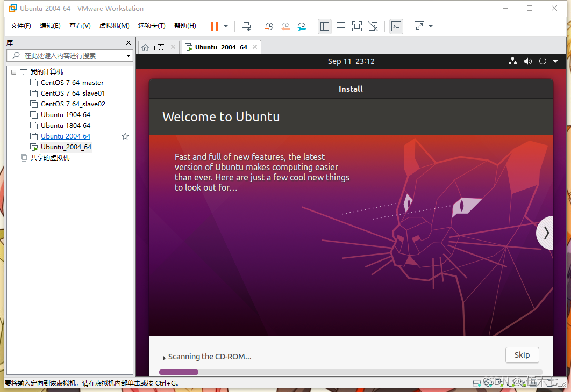Click the installer progress bar
The image size is (571, 392).
[351, 372]
